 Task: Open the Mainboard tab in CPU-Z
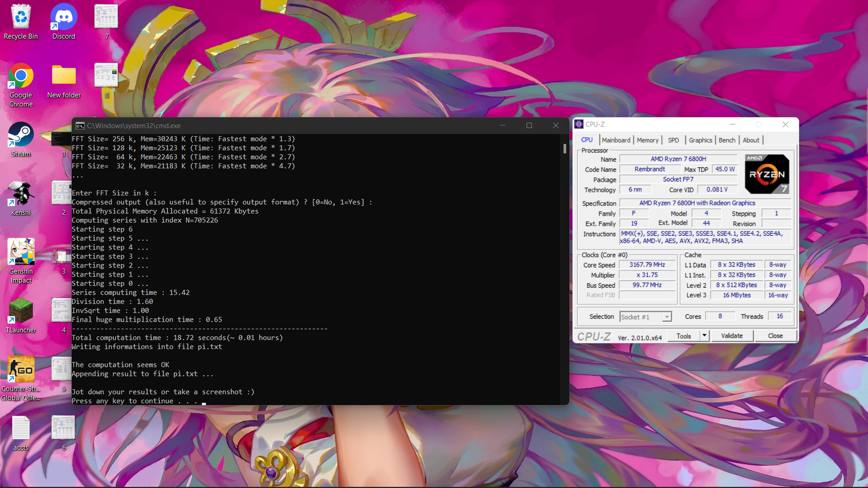click(x=616, y=141)
